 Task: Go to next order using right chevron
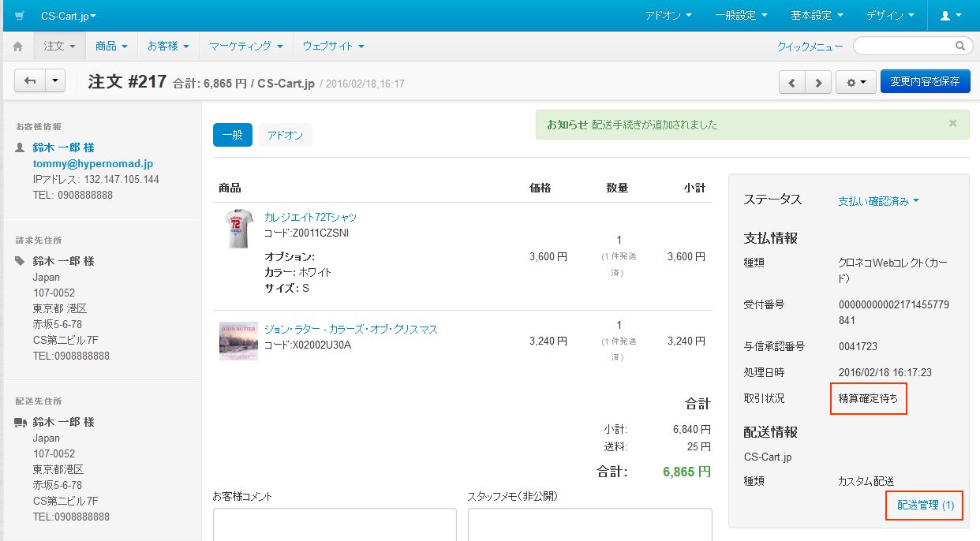pos(818,81)
